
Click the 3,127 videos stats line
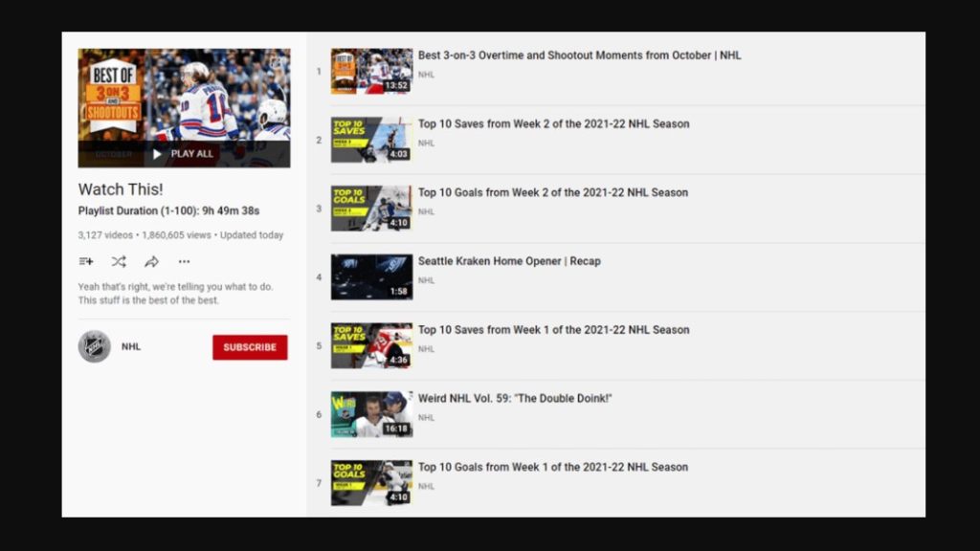tap(181, 235)
